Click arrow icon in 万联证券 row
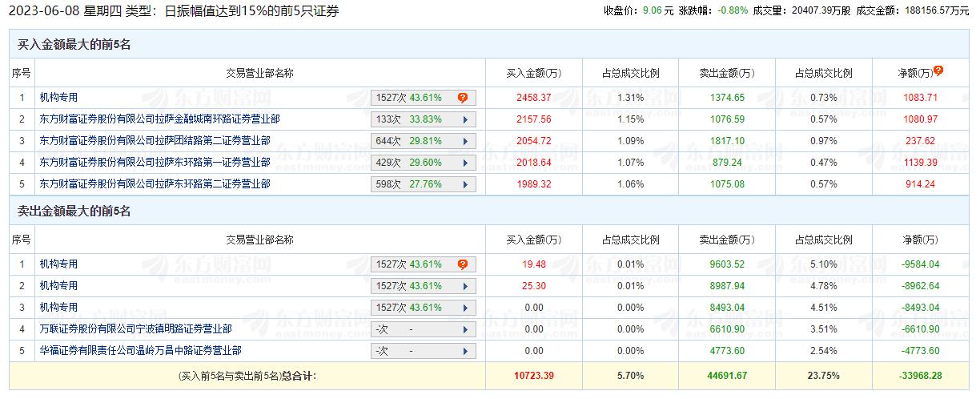 pyautogui.click(x=464, y=329)
